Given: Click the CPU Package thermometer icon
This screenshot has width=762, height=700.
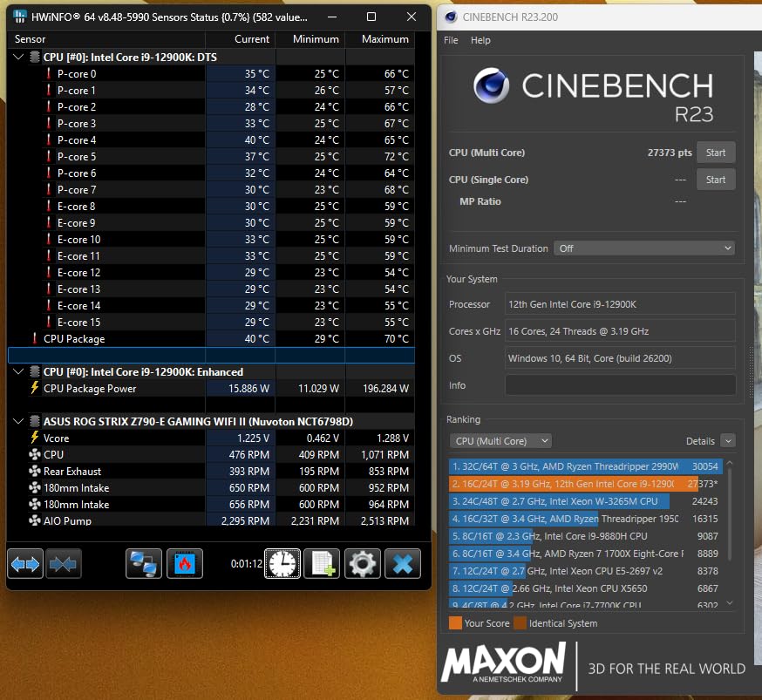Looking at the screenshot, I should tap(35, 338).
